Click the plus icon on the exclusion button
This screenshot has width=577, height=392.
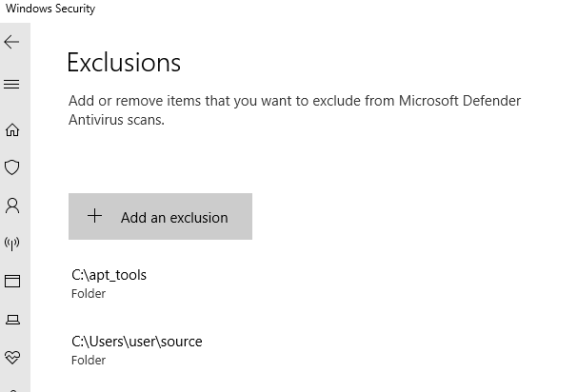coord(94,216)
